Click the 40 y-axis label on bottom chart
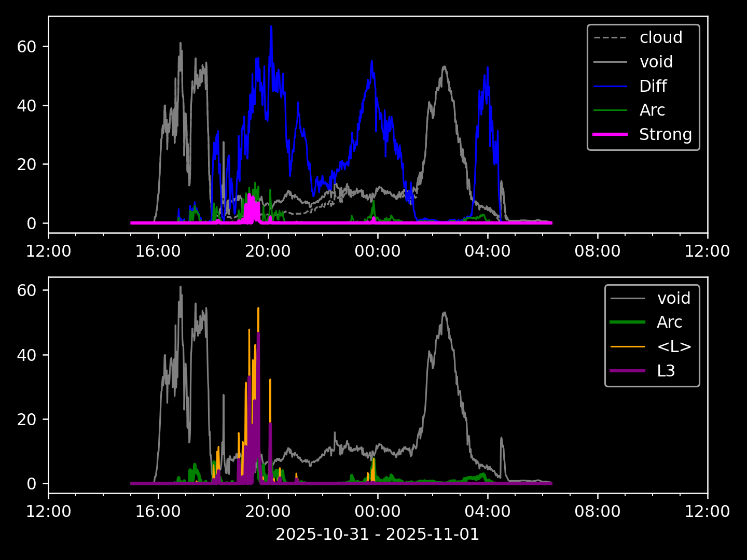This screenshot has width=747, height=560. (x=26, y=355)
